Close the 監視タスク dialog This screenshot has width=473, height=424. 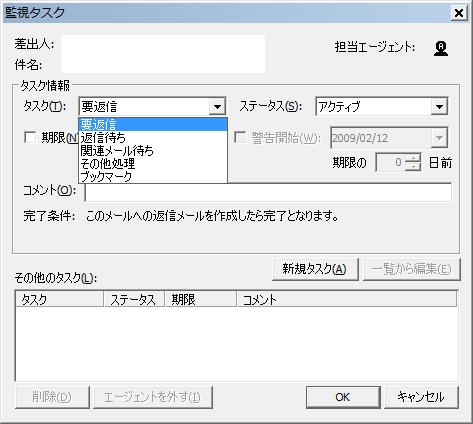click(459, 13)
